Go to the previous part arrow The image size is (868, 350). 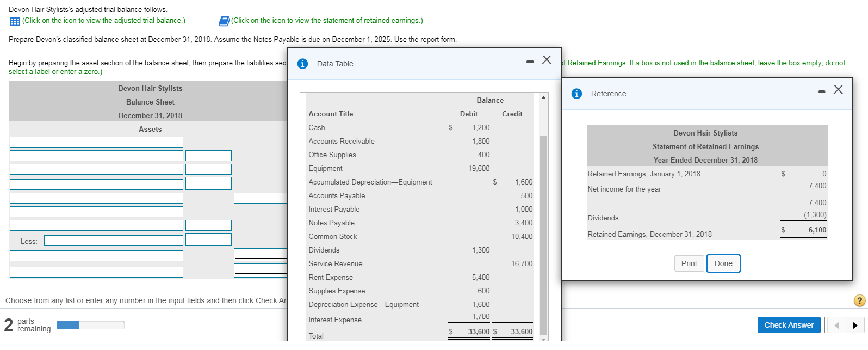coord(836,326)
